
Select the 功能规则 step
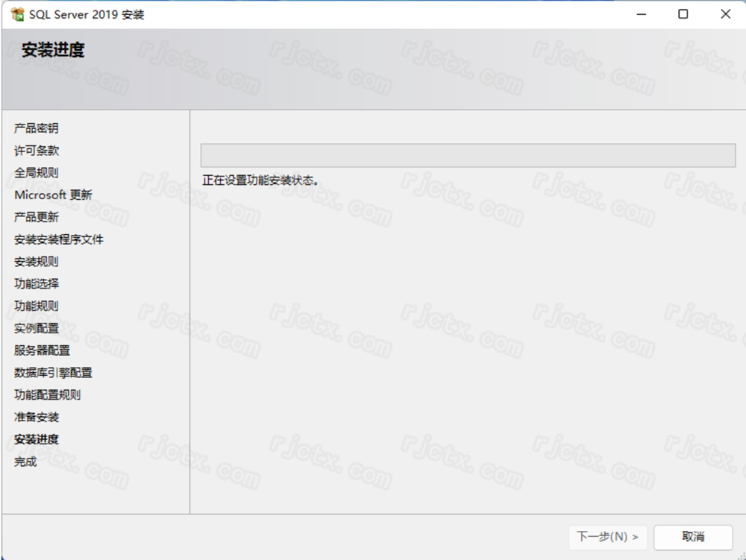tap(37, 306)
